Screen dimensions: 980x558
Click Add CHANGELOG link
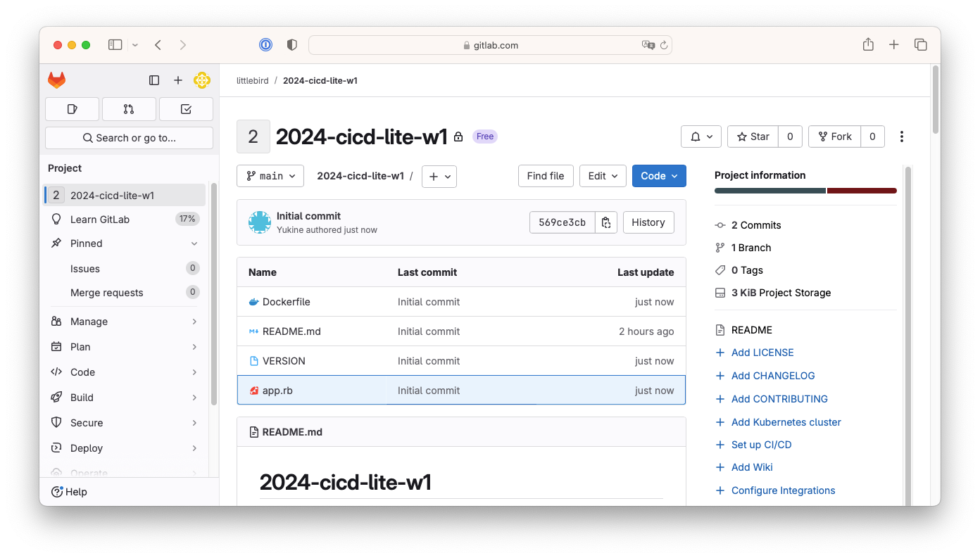(x=773, y=376)
